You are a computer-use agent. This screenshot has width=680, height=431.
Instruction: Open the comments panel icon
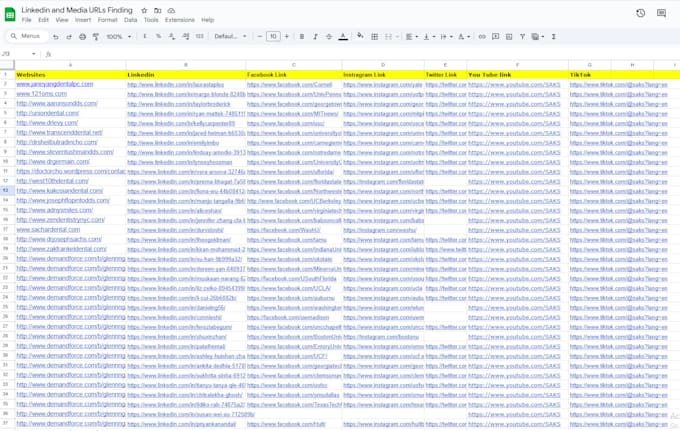click(x=661, y=13)
